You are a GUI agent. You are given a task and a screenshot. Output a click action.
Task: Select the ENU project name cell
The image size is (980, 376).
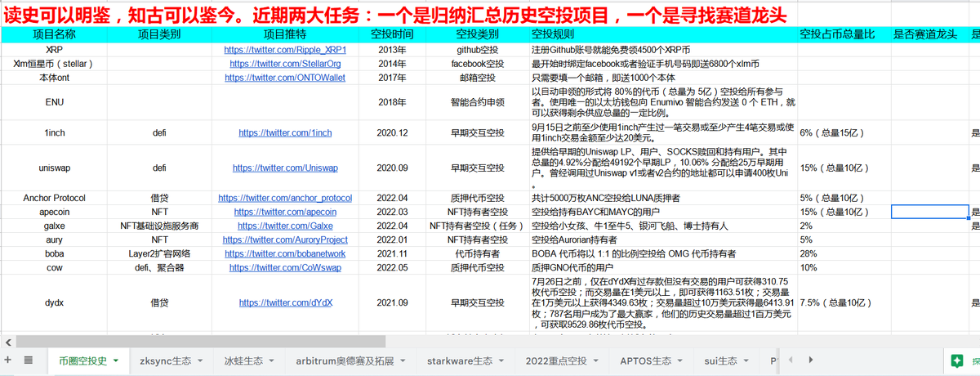(x=55, y=102)
